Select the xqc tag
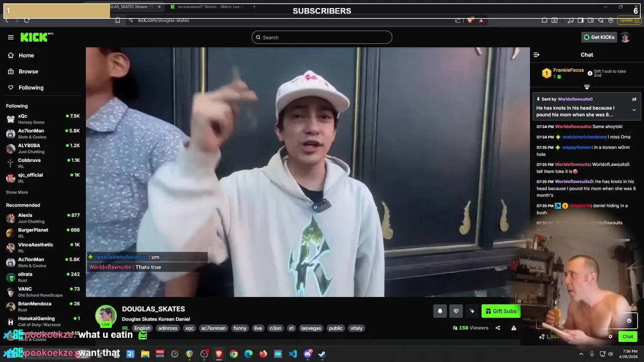Viewport: 644px width, 362px height. [x=189, y=328]
